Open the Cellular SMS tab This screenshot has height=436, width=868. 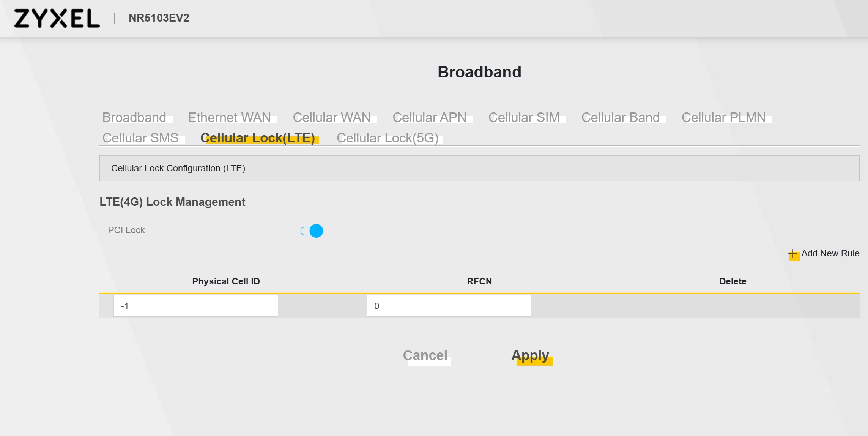[x=140, y=138]
